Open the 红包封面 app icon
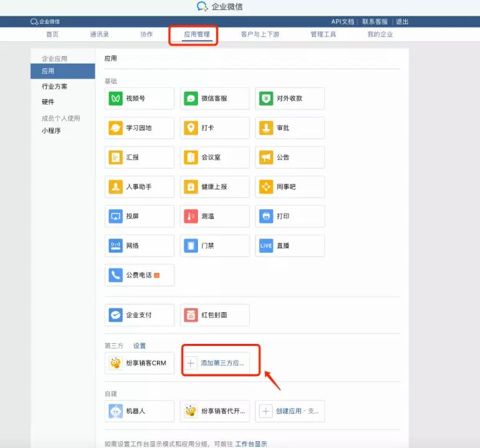Image resolution: width=480 pixels, height=448 pixels. coord(191,315)
